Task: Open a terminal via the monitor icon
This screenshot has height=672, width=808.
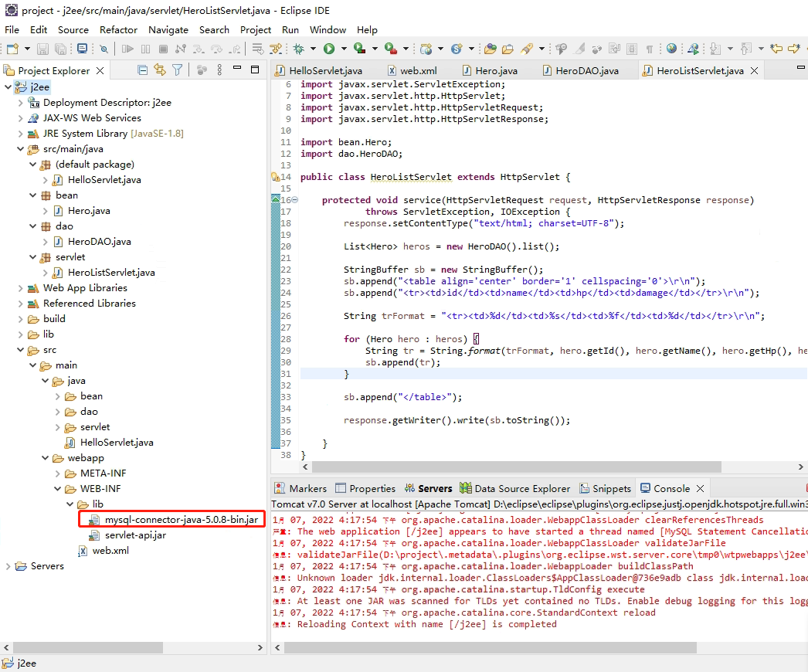Action: pyautogui.click(x=82, y=49)
